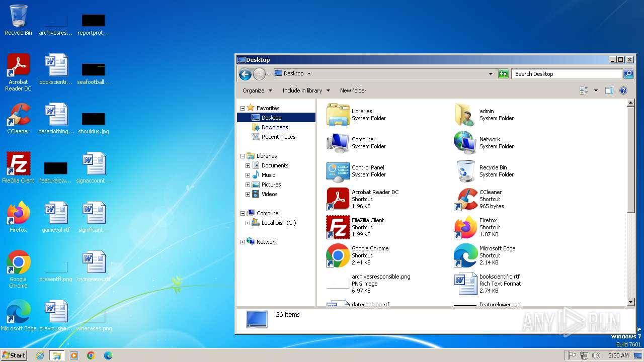Screen dimensions: 644x362
Task: Click the Desktop breadcrumb in address bar
Action: coord(293,73)
